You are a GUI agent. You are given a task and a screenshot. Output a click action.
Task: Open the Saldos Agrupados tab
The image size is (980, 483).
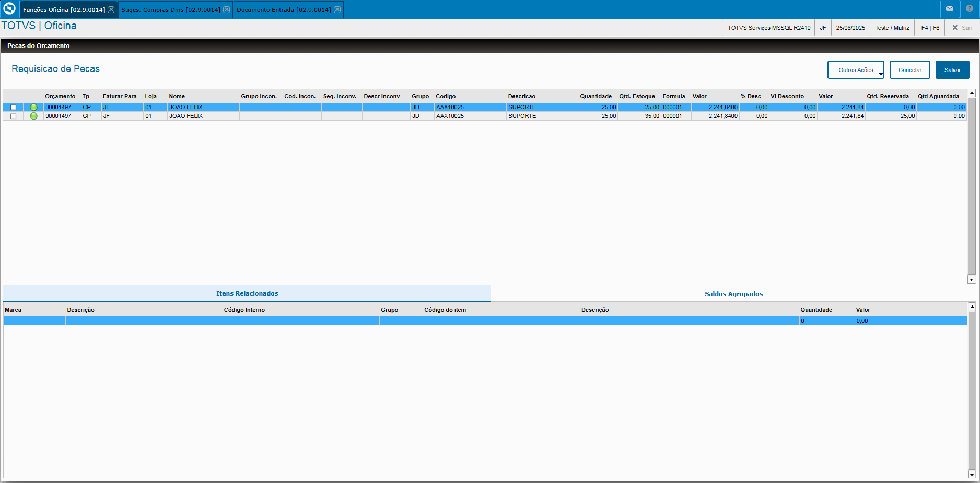click(733, 294)
